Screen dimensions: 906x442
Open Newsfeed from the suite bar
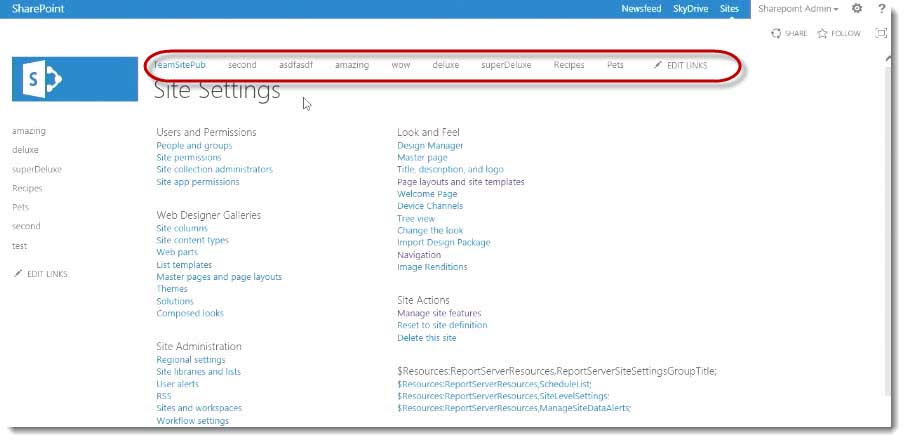[x=641, y=9]
